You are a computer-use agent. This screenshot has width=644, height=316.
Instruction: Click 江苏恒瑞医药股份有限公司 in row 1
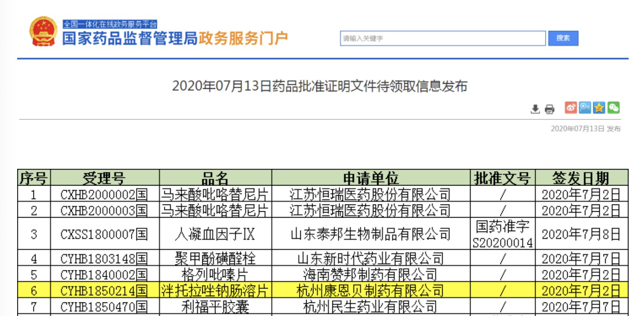(370, 195)
